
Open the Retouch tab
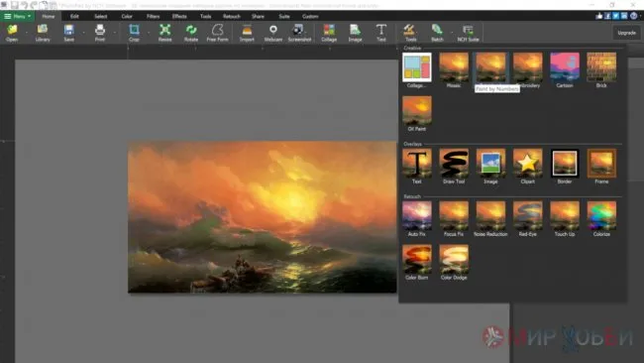click(232, 17)
